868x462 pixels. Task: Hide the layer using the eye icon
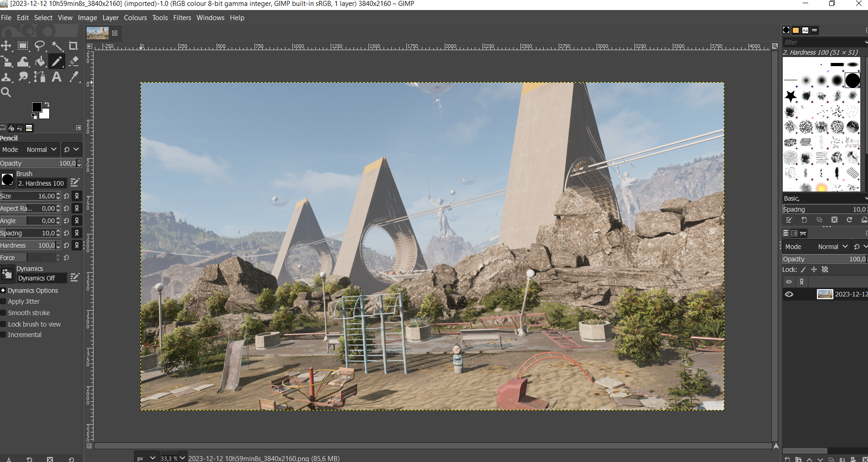[x=789, y=294]
